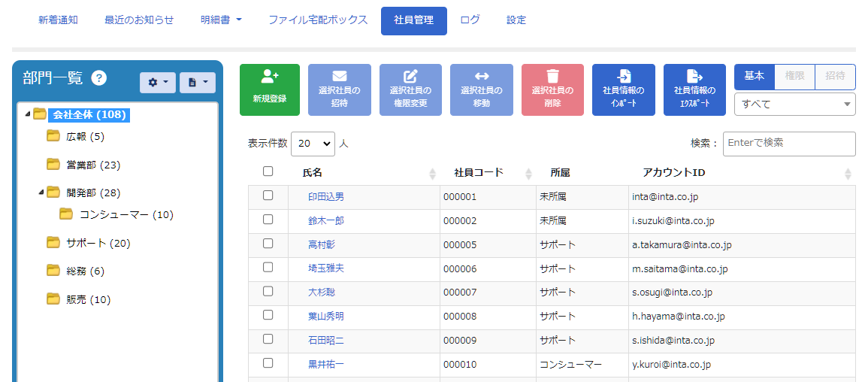Click the red 選択社員の削除 trash button

pos(552,89)
